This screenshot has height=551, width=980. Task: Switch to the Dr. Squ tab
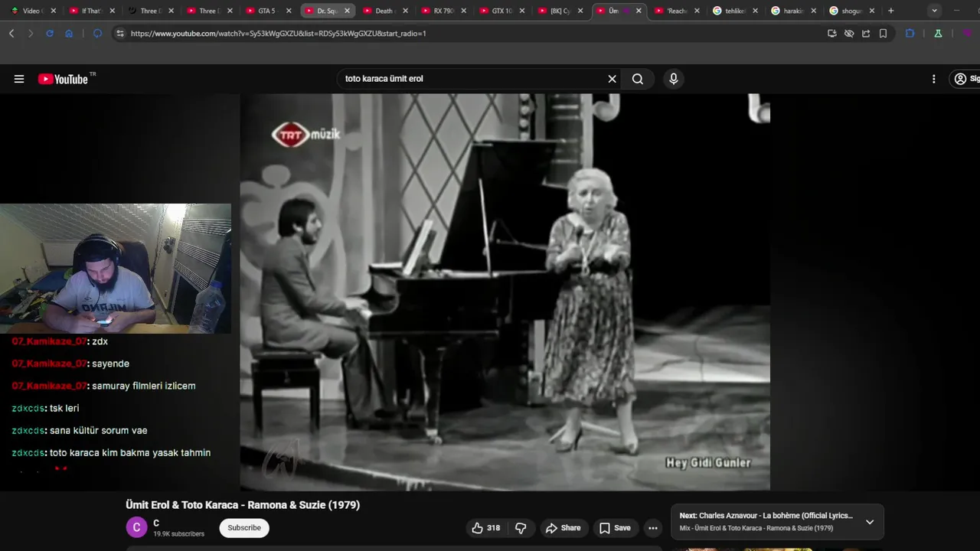click(x=326, y=11)
